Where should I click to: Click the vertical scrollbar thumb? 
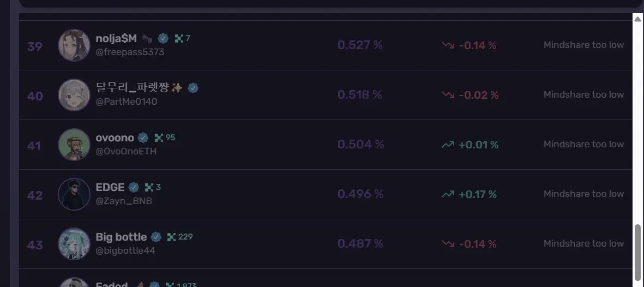[637, 254]
